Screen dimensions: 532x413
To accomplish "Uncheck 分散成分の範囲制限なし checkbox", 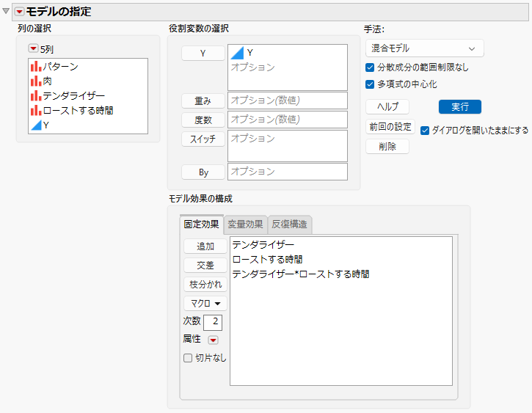I will coord(370,67).
